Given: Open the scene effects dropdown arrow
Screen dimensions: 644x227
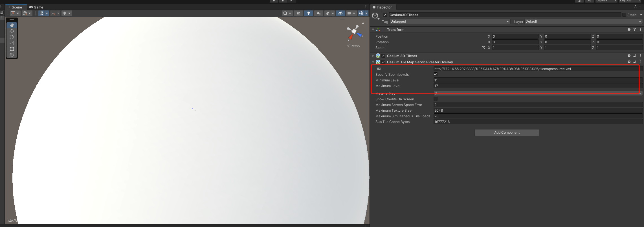Looking at the screenshot, I should point(333,13).
